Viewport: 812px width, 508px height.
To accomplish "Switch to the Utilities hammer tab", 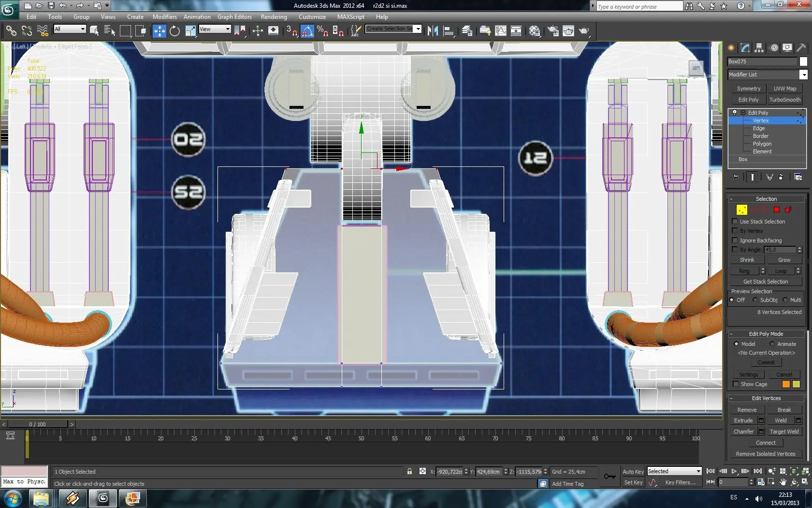I will 801,47.
